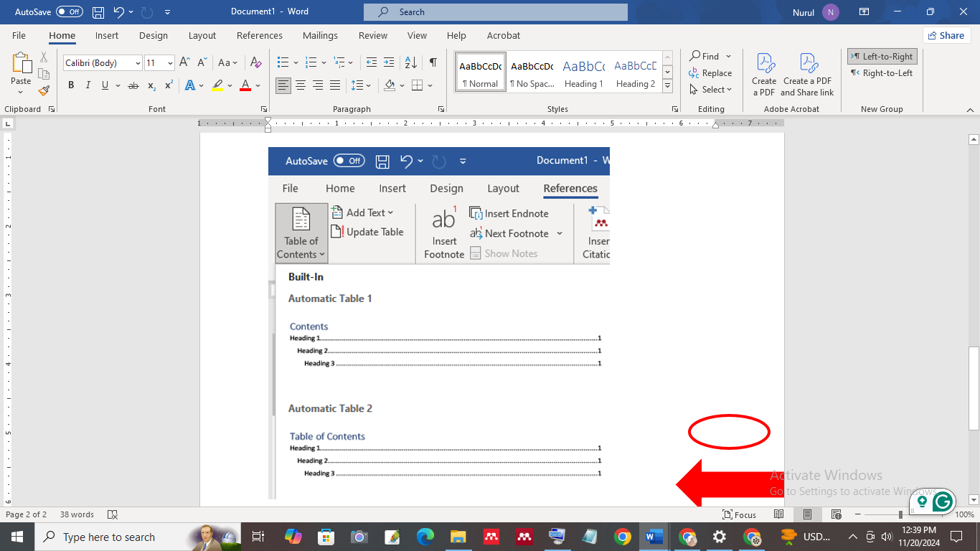The image size is (980, 551).
Task: Click Create a PDF and Share link
Action: point(807,75)
